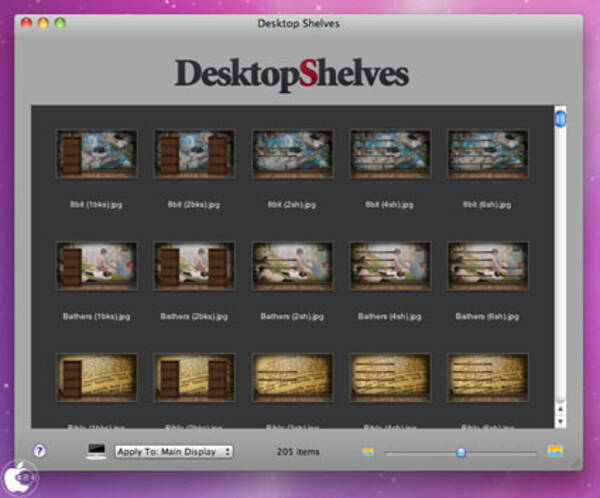Click the large thumbnail size icon
This screenshot has width=600, height=498.
(555, 451)
